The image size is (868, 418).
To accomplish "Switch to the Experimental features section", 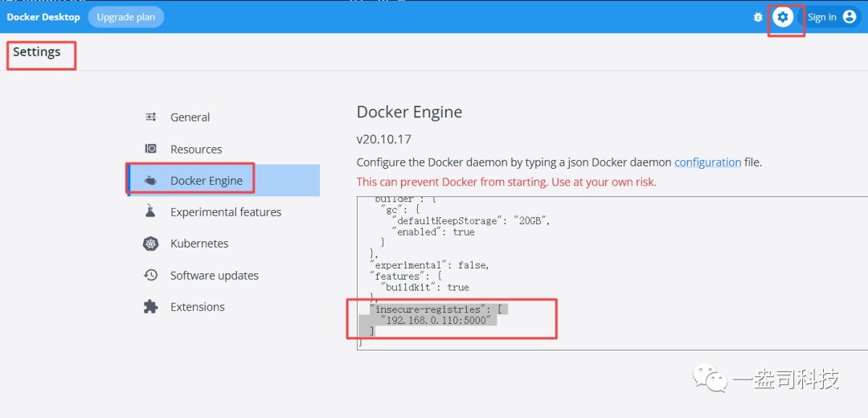I will [225, 212].
